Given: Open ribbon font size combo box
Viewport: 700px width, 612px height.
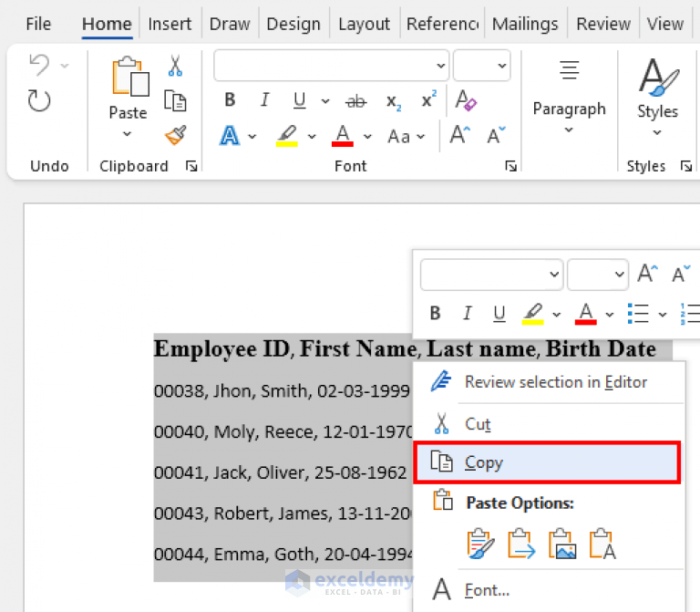Looking at the screenshot, I should click(481, 66).
